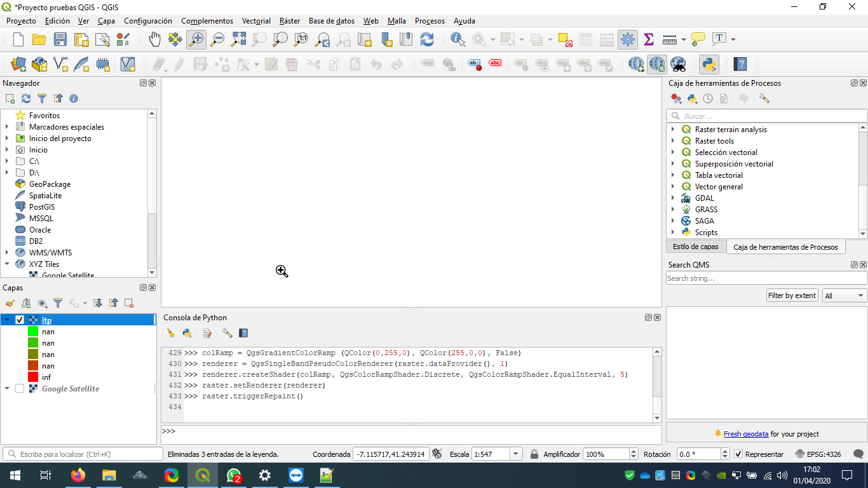Click the Map Tips yellow speech bubble icon

(x=698, y=39)
